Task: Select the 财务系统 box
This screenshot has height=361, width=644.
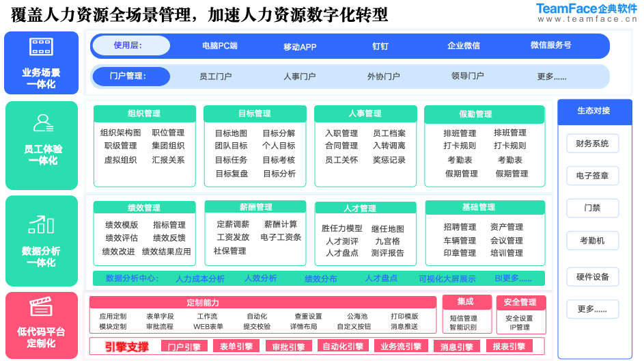Action: pyautogui.click(x=592, y=144)
